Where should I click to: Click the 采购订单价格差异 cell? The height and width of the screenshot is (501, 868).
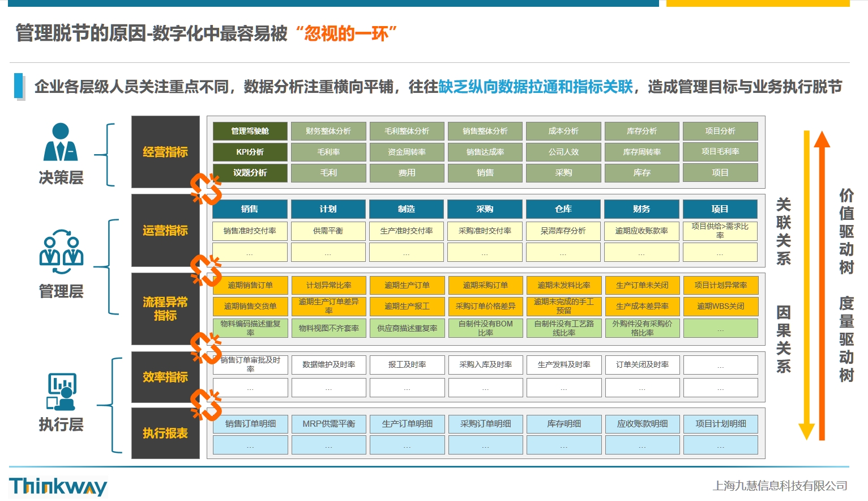pos(486,306)
